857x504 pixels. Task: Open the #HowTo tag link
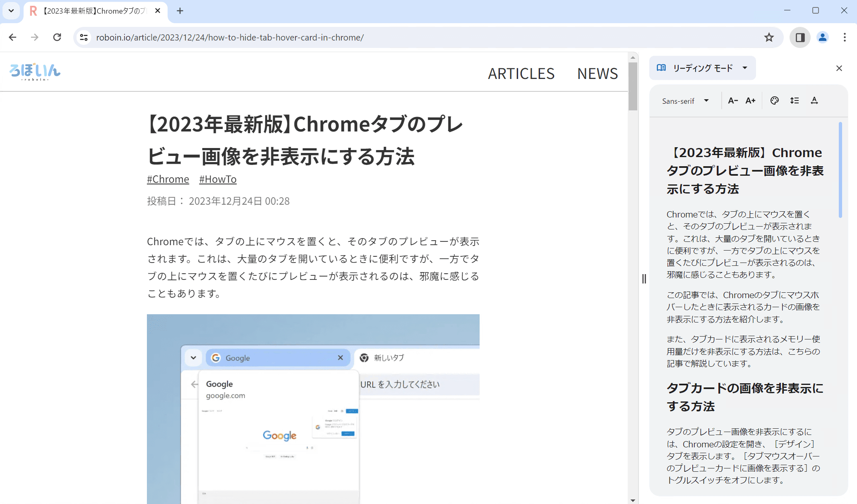[x=218, y=179]
